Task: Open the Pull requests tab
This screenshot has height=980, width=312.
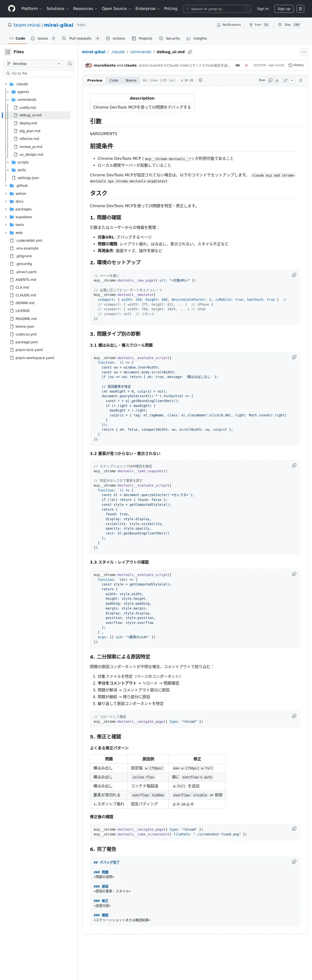Action: (x=81, y=38)
